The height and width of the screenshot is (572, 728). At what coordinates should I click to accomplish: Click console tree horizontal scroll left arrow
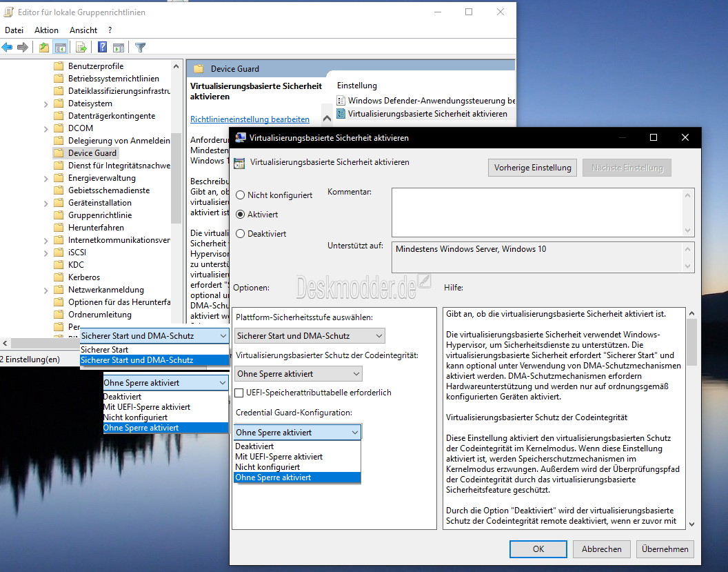5,344
